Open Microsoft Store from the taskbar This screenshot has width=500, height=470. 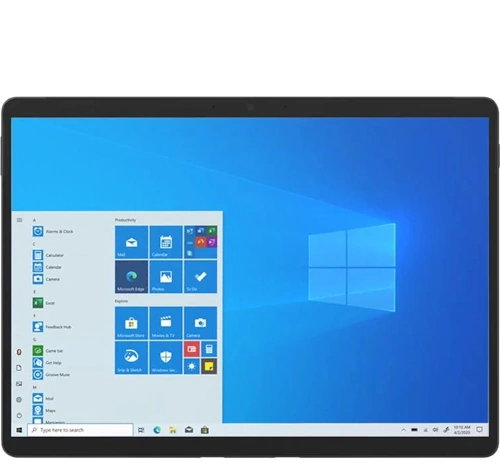point(205,430)
